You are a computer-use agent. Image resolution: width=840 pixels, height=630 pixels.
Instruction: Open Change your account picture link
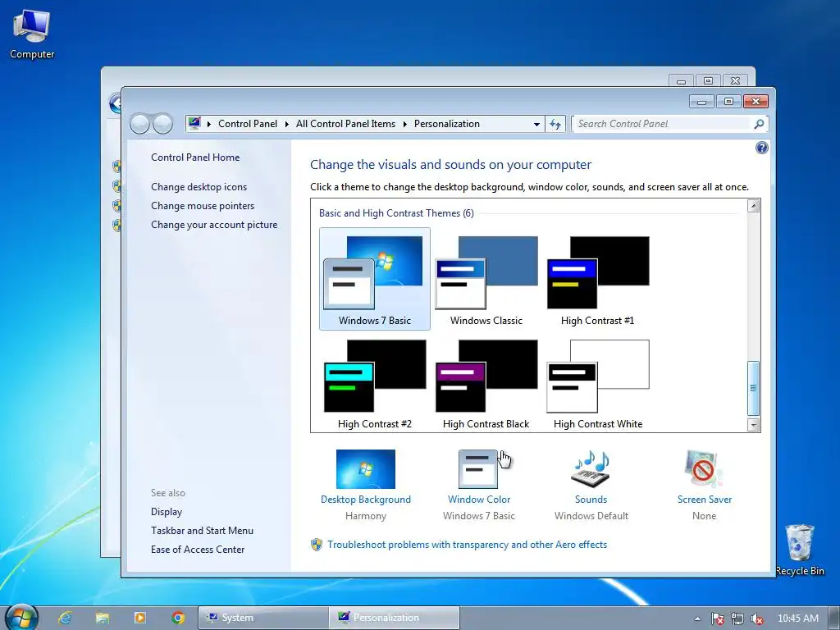[214, 225]
